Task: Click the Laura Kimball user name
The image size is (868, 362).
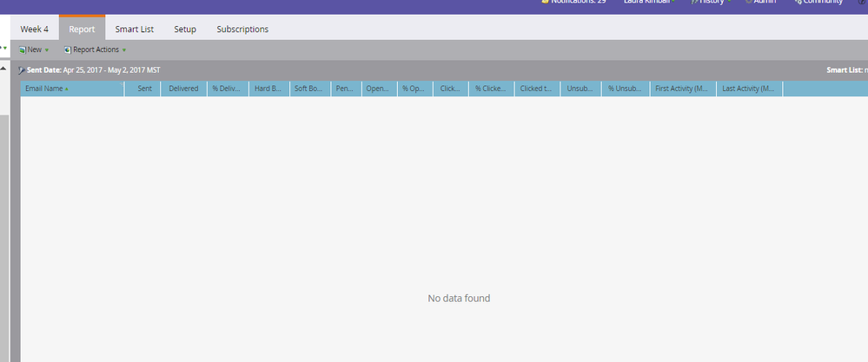Action: [x=646, y=2]
